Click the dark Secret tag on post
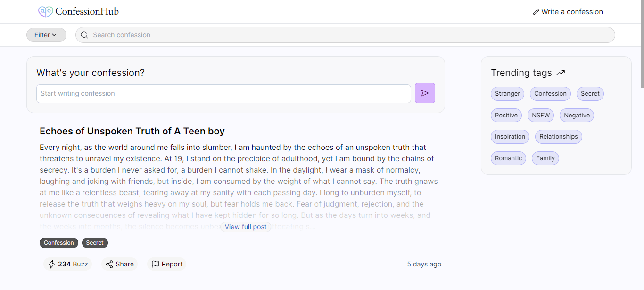 pyautogui.click(x=95, y=243)
